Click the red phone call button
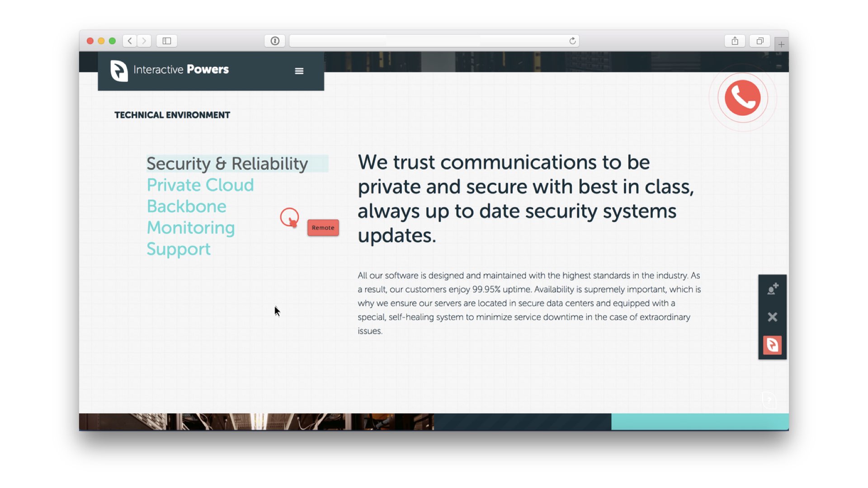This screenshot has width=868, height=488. [x=742, y=98]
